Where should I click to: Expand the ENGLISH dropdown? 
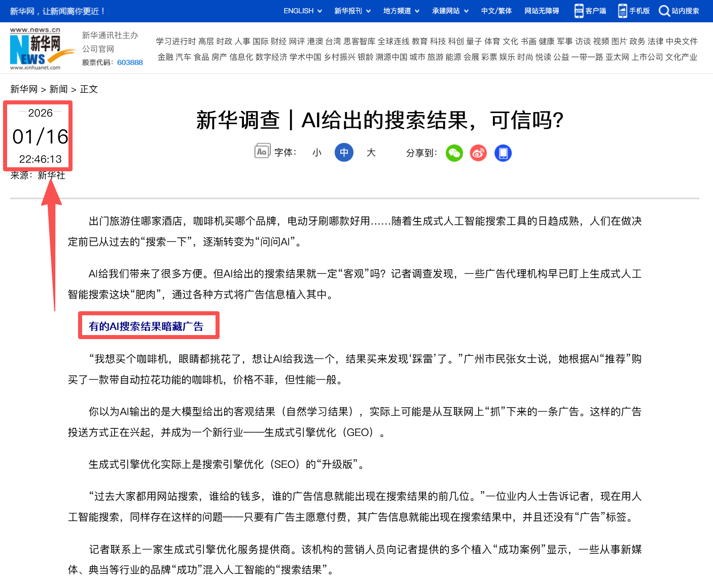tap(303, 11)
